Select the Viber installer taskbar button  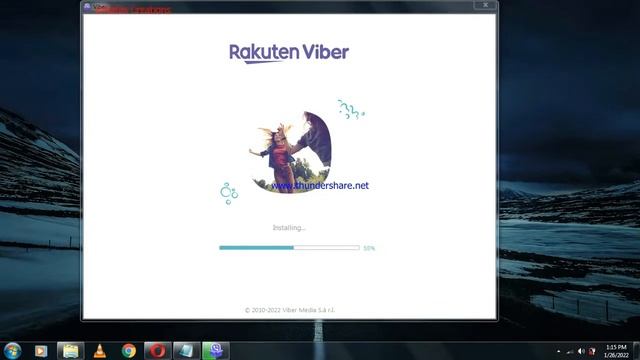coord(216,351)
